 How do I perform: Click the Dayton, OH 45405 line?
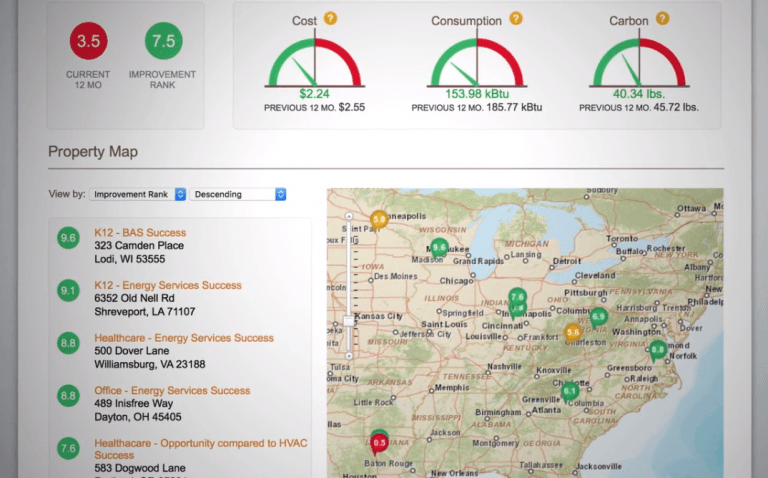(138, 417)
